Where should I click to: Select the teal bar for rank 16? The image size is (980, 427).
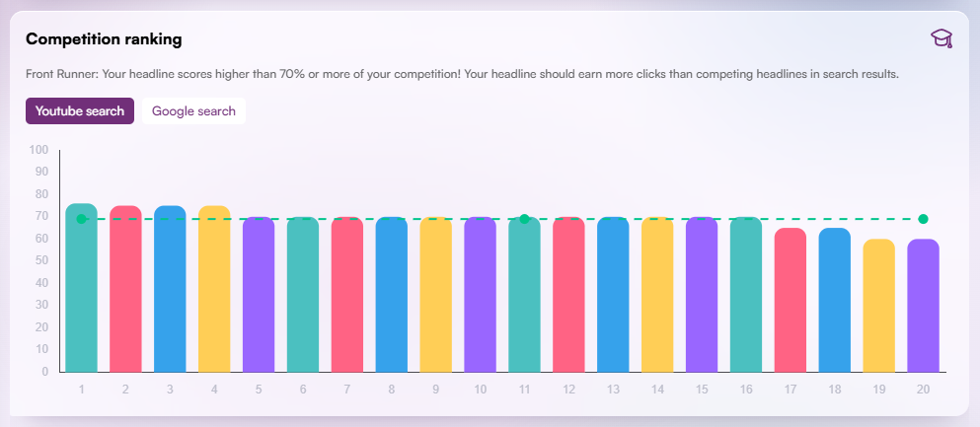coord(746,295)
